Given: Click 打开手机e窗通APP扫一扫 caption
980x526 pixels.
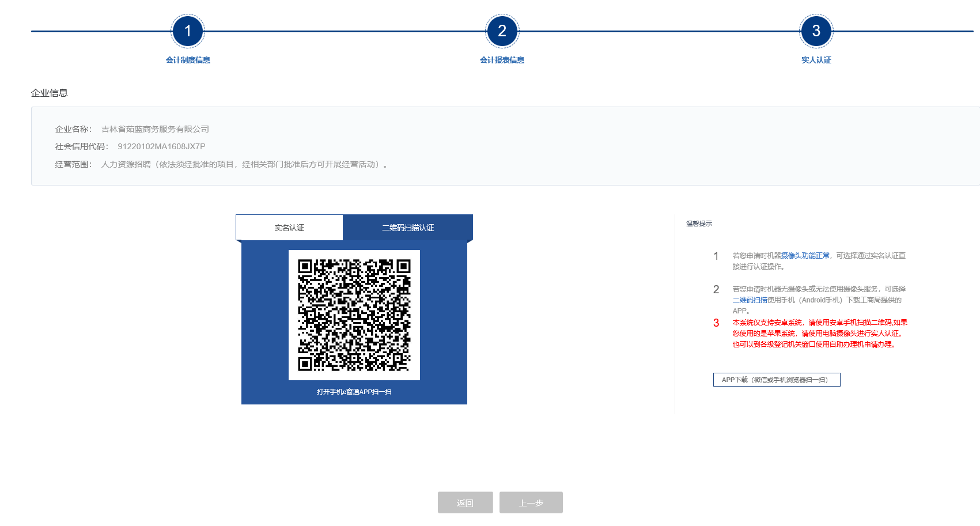Looking at the screenshot, I should (354, 392).
